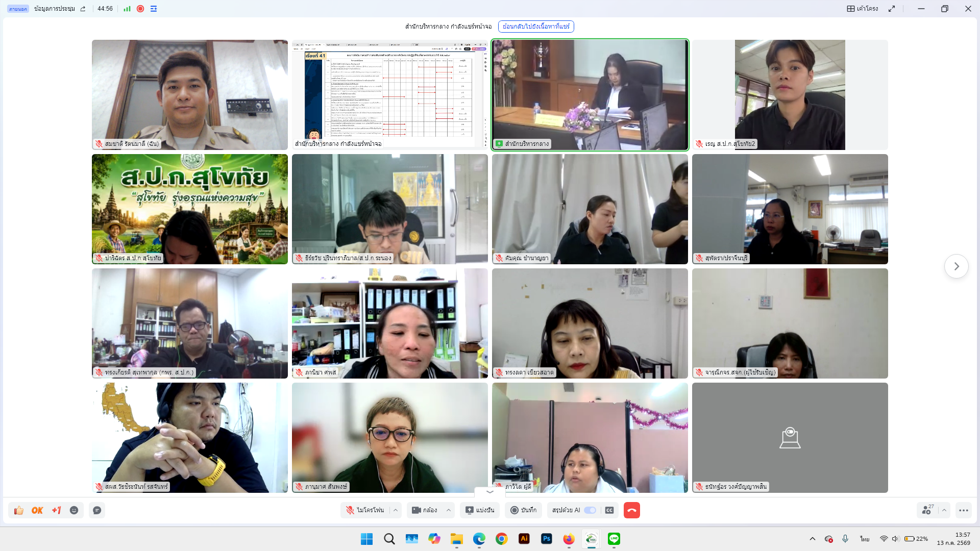This screenshot has width=980, height=551.
Task: Launch Adobe Illustrator from taskbar
Action: [524, 539]
